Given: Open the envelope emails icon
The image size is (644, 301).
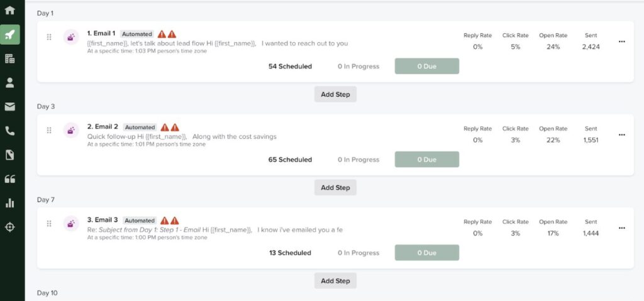Looking at the screenshot, I should (10, 107).
